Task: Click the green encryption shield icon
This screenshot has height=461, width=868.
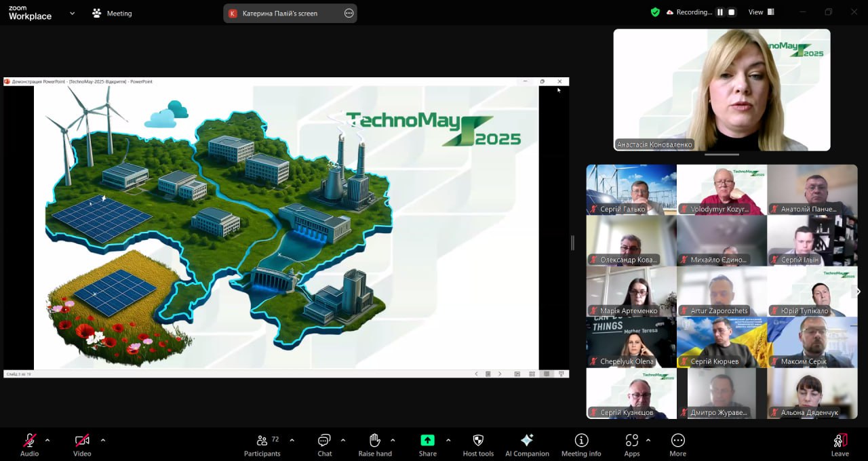Action: tap(655, 12)
